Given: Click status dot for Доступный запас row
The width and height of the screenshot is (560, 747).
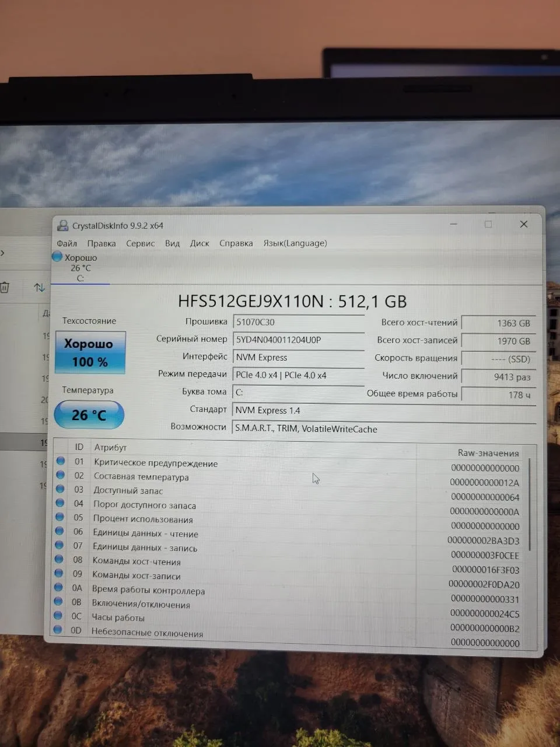Looking at the screenshot, I should pos(60,488).
